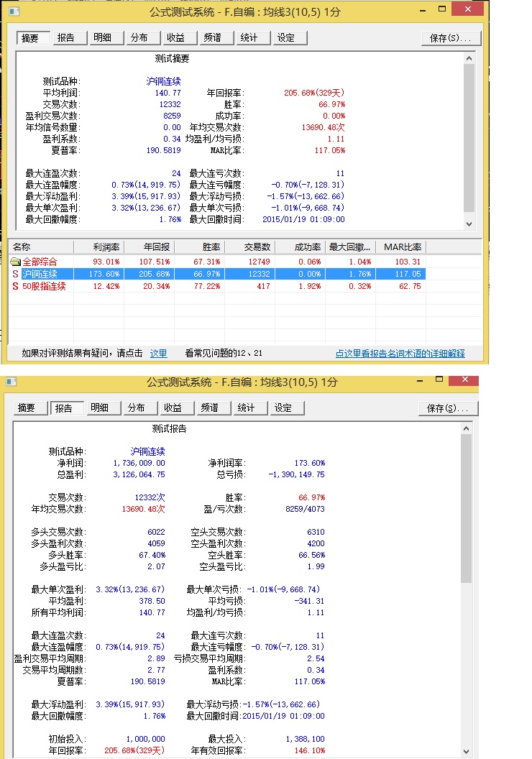Click S icon of 50股指连续 row
The height and width of the screenshot is (759, 532).
[16, 286]
